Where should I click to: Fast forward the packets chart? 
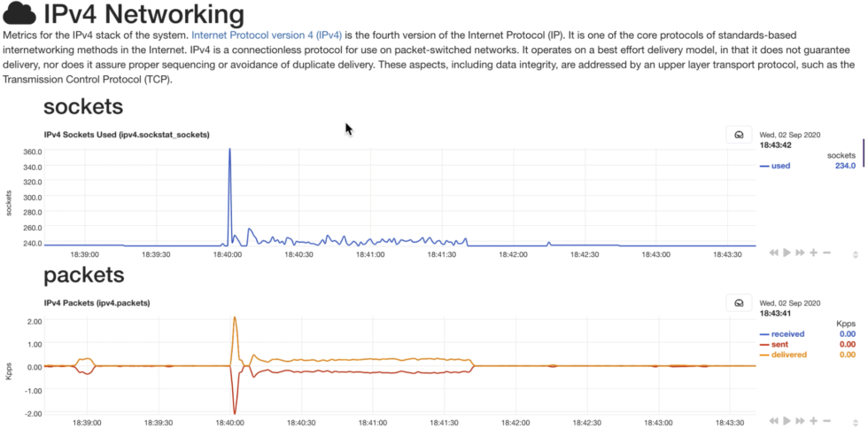(800, 420)
